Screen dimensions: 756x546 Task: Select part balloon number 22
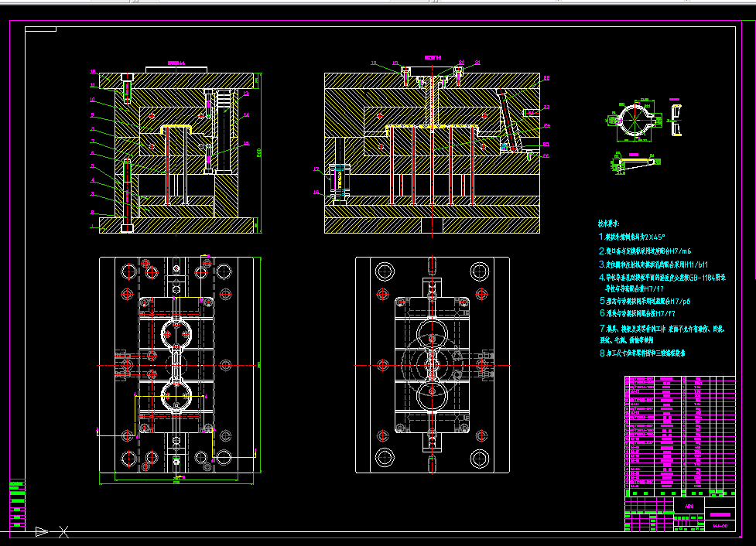(x=546, y=77)
